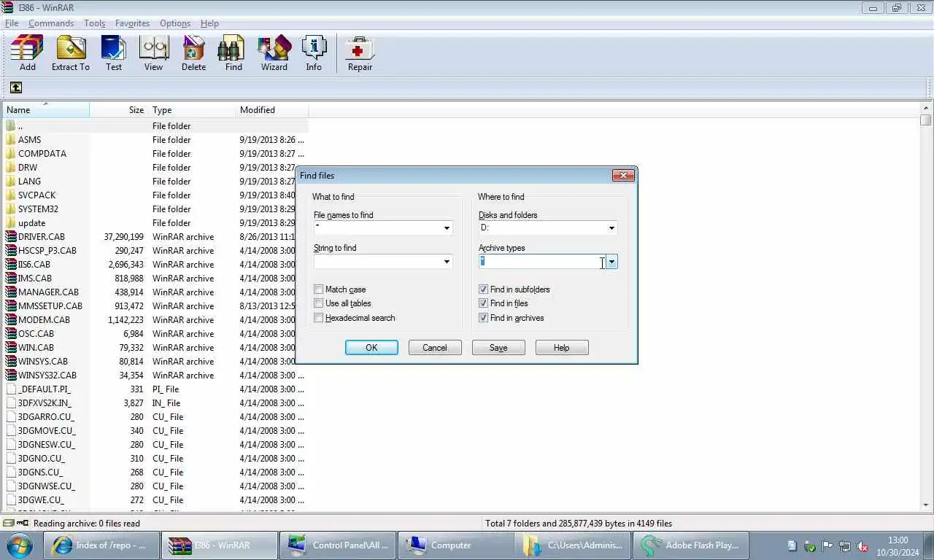934x560 pixels.
Task: Expand File names to find dropdown
Action: [x=447, y=228]
